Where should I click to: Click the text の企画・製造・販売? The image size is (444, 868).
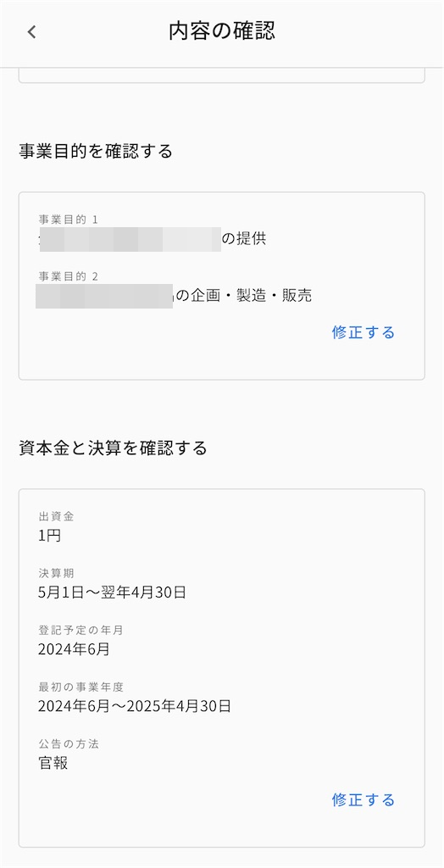pyautogui.click(x=243, y=296)
